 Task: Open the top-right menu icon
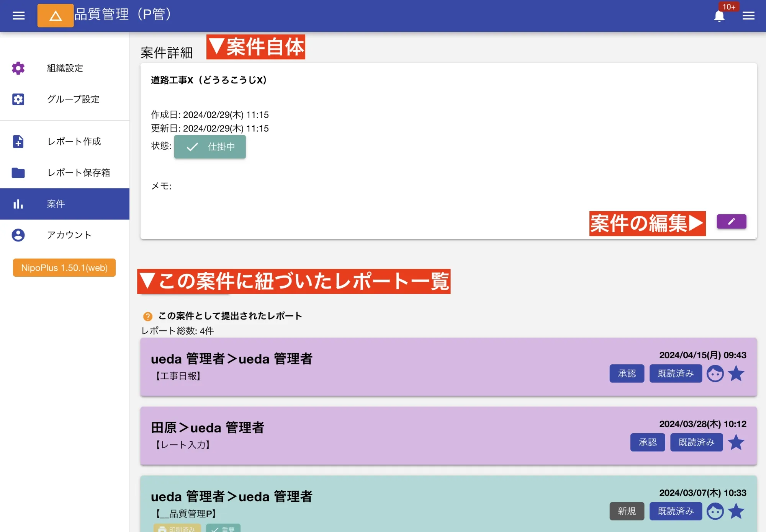[x=748, y=16]
